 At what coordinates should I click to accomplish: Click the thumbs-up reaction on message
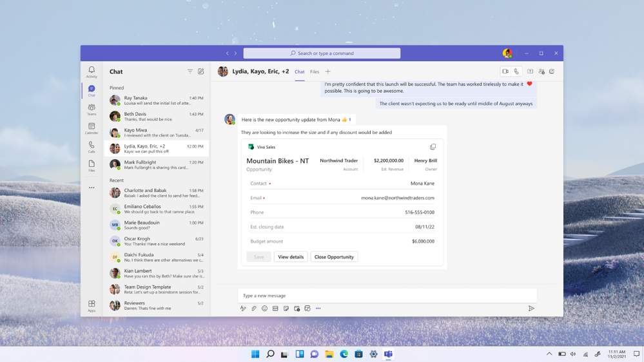(345, 119)
